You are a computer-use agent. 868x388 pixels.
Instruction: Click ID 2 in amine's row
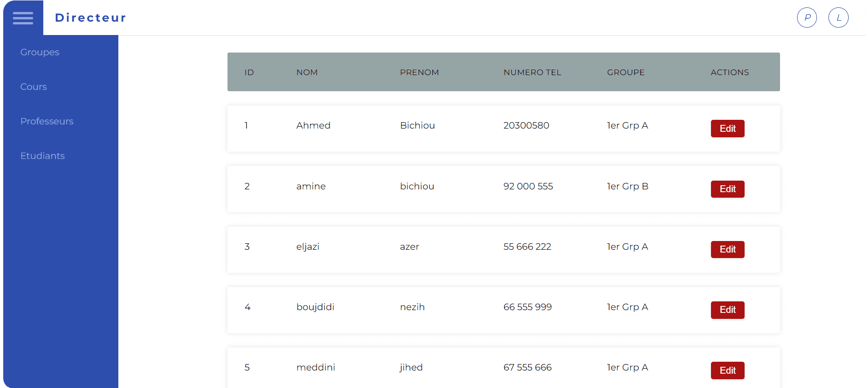(x=247, y=186)
